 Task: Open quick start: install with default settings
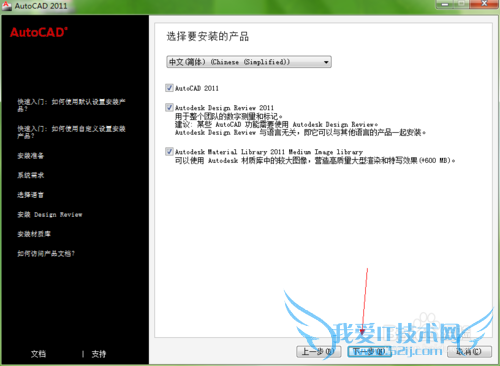[x=71, y=105]
